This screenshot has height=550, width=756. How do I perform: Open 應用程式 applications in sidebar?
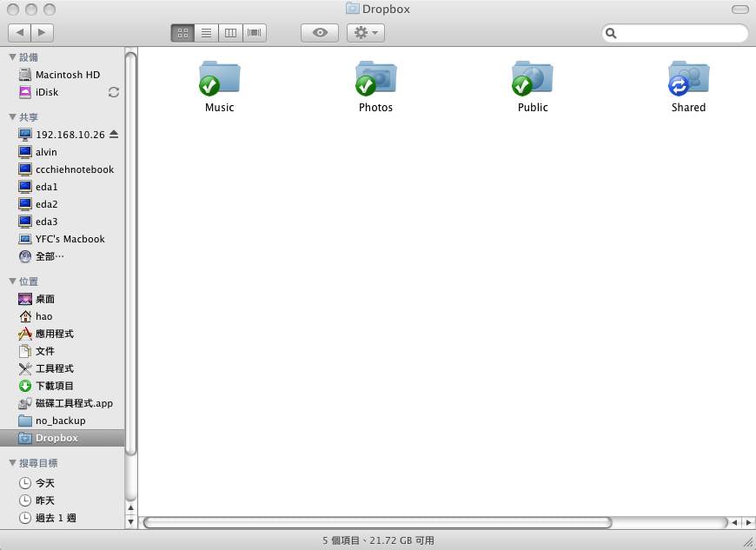[63, 334]
